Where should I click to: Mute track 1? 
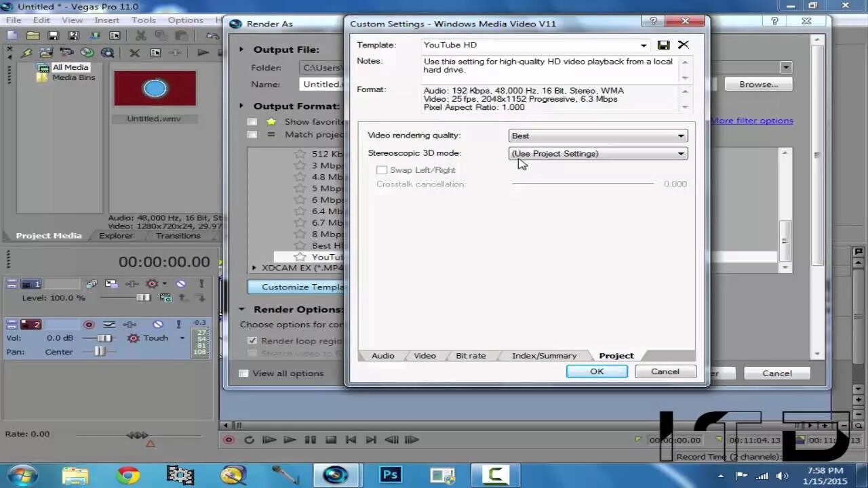tap(180, 284)
